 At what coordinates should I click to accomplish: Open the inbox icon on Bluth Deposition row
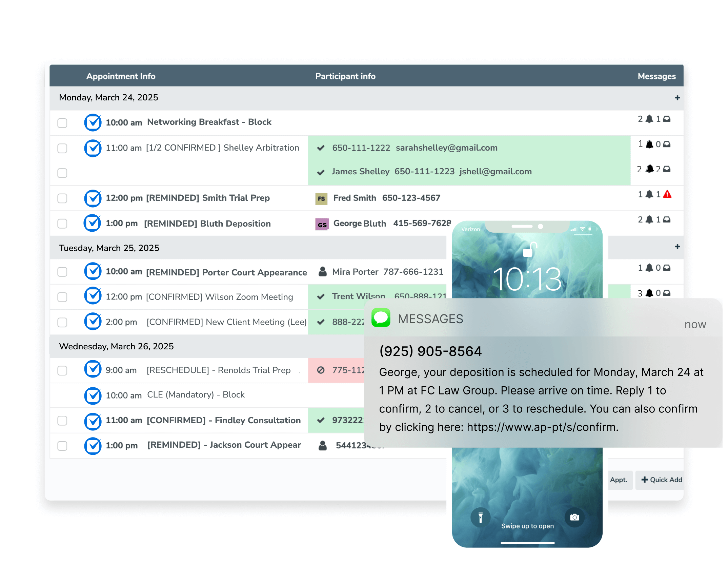(x=666, y=220)
